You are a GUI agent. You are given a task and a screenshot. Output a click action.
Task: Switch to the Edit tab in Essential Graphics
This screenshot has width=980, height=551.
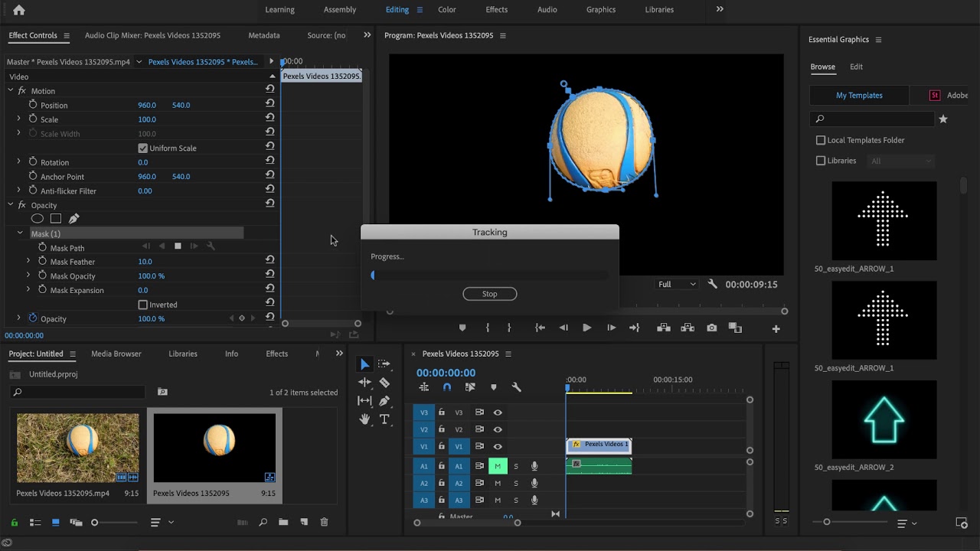(856, 67)
